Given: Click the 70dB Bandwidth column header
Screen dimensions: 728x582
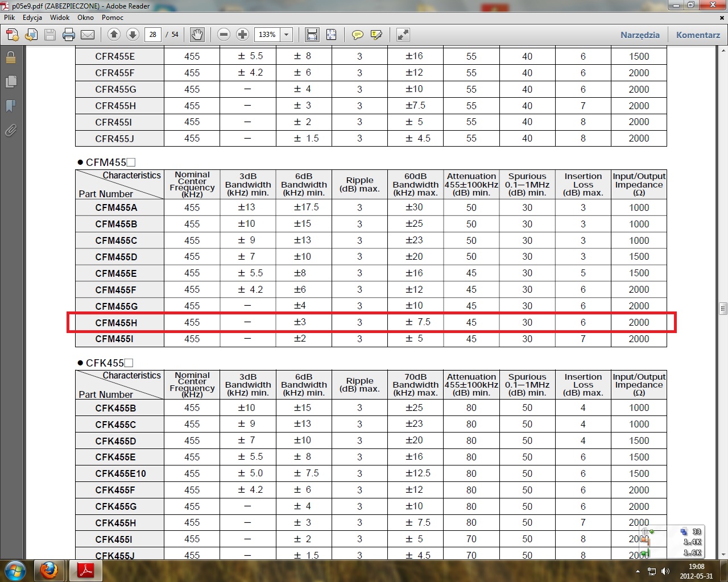Looking at the screenshot, I should [415, 385].
